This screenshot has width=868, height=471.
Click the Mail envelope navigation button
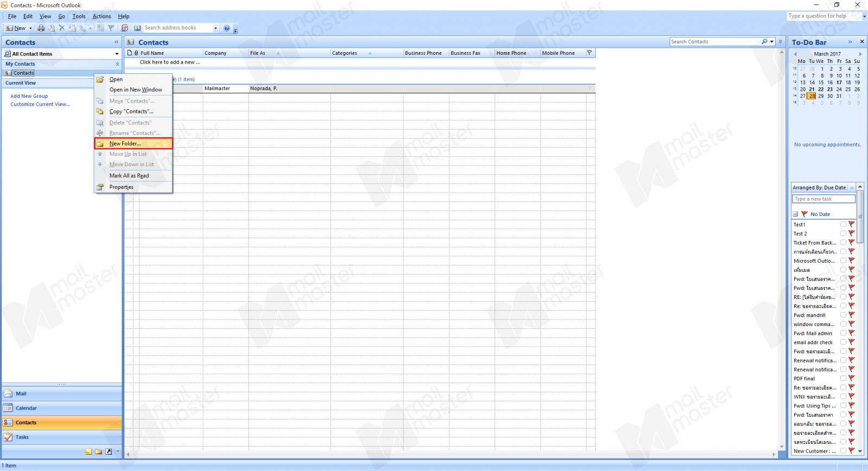62,394
